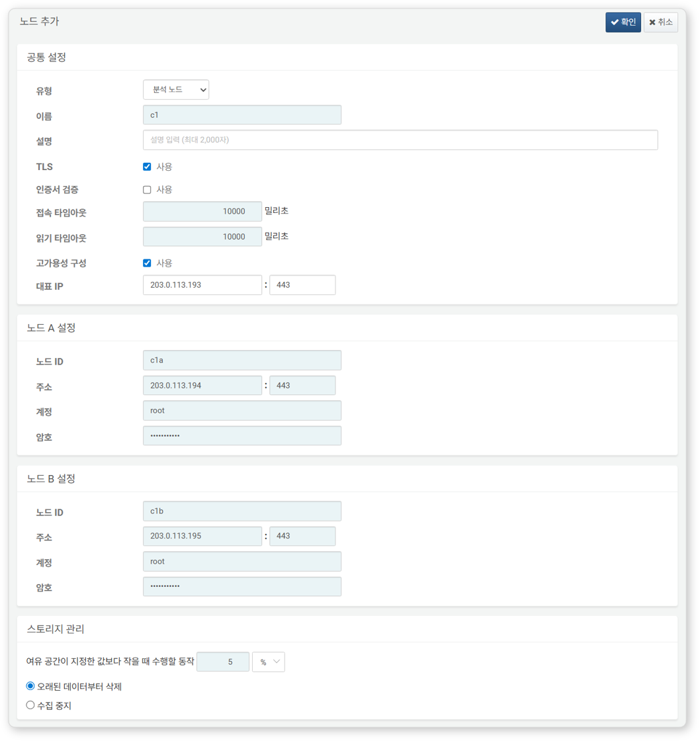Disable the TLS 사용 checkbox
Screen dimensions: 700x741
pyautogui.click(x=147, y=166)
